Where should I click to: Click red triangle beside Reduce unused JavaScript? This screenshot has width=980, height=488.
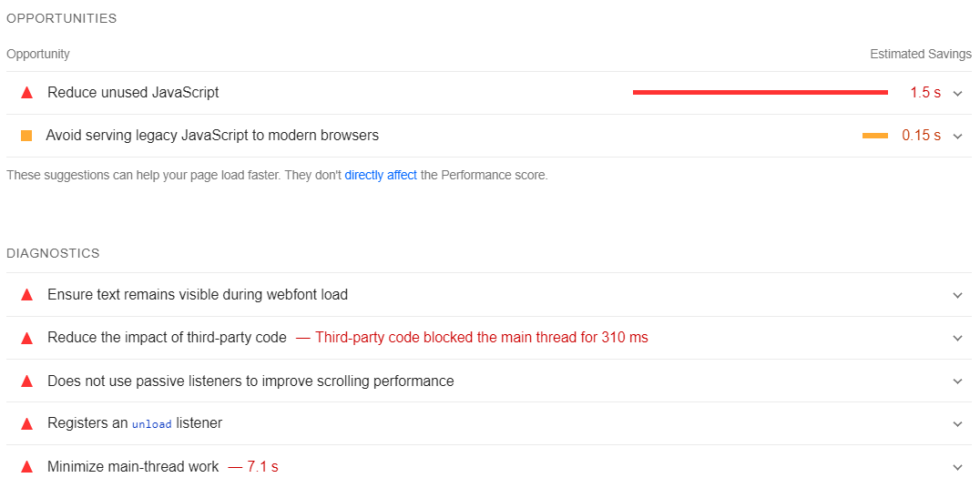pos(26,93)
